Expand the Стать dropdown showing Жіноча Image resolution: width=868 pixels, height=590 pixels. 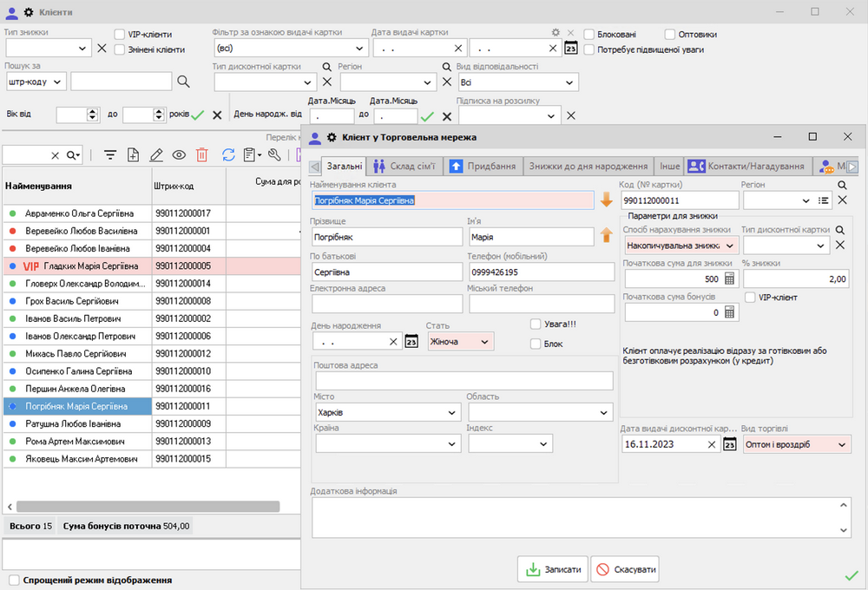[x=484, y=342]
